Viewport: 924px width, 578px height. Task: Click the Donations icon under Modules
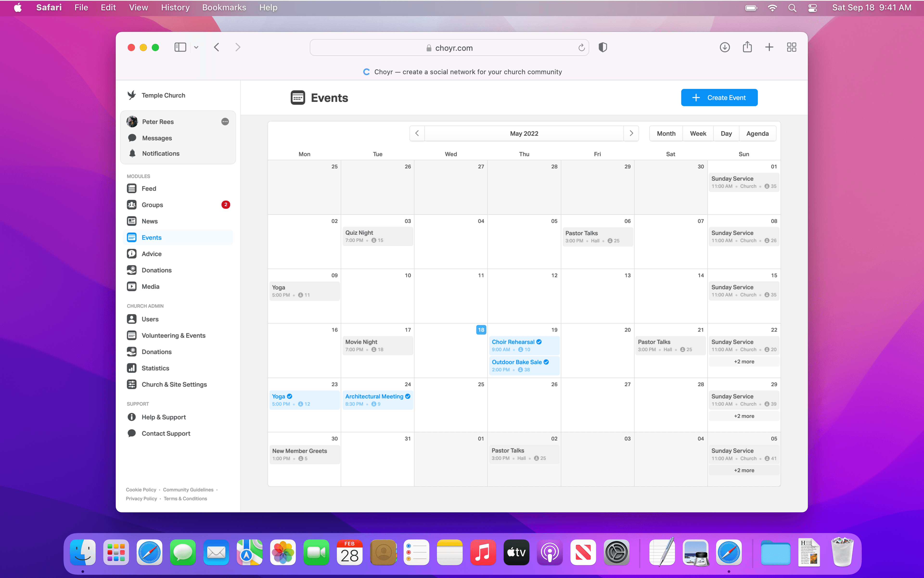pyautogui.click(x=132, y=270)
